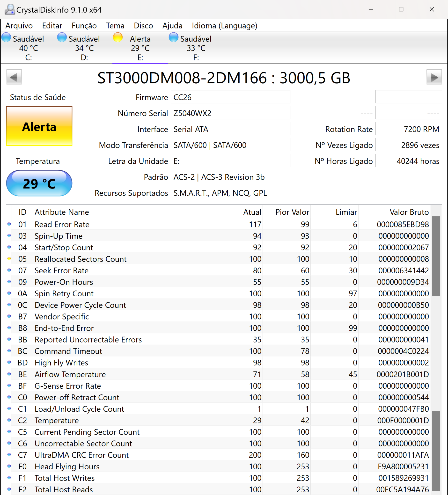Click status dot of End-to-End Error row

(x=9, y=328)
